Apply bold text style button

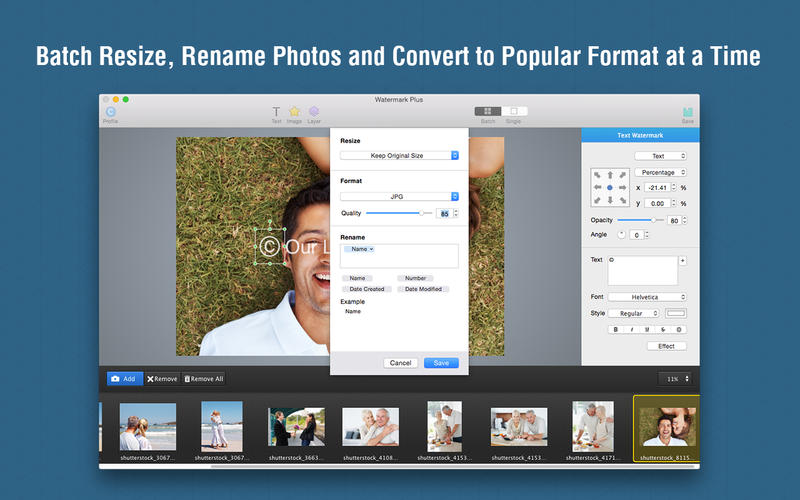pos(616,329)
